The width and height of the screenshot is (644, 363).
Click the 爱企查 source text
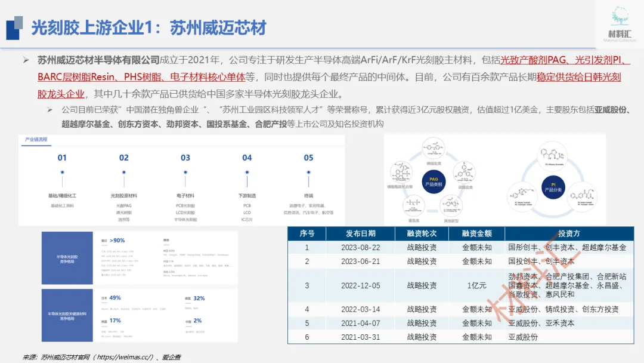[171, 357]
